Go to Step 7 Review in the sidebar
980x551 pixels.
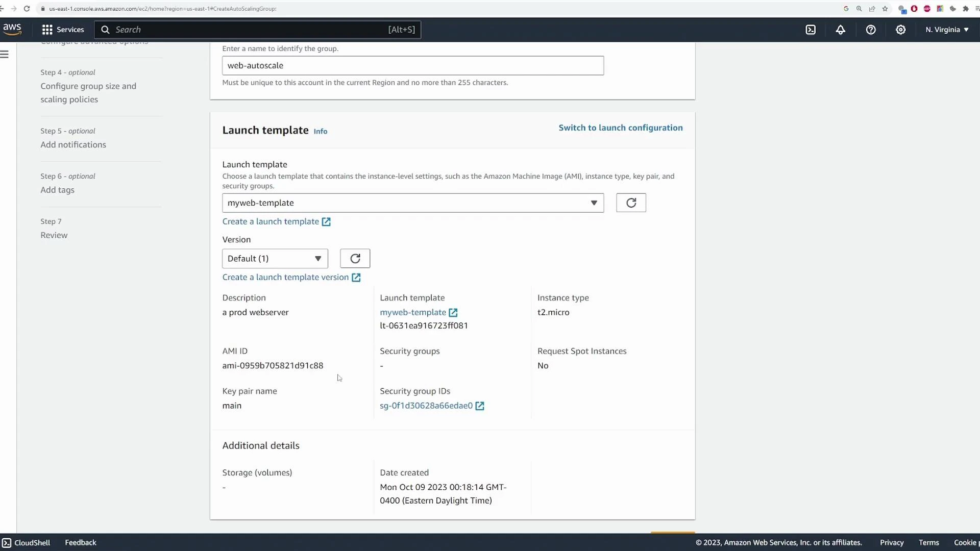(x=54, y=235)
